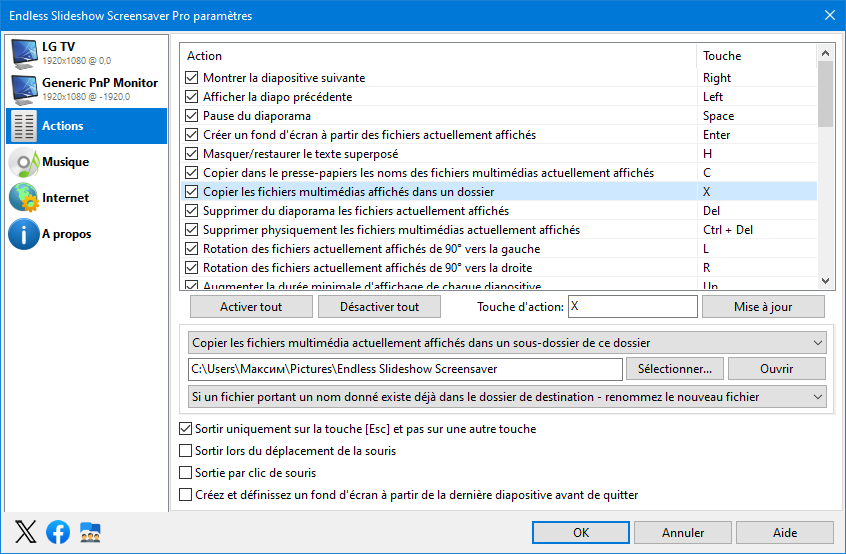The image size is (846, 554).
Task: Click the action list scrollbar thumb
Action: pos(825,94)
